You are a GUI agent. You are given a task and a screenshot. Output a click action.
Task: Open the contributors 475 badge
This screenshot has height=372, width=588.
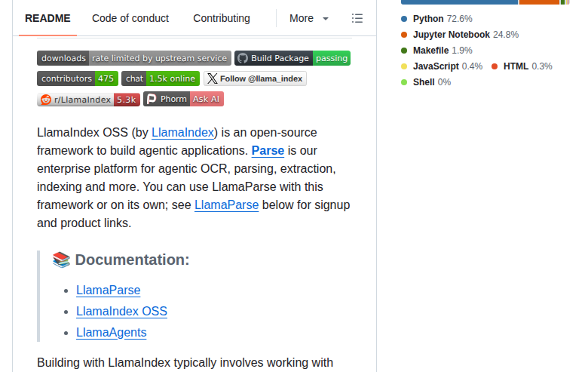click(78, 78)
